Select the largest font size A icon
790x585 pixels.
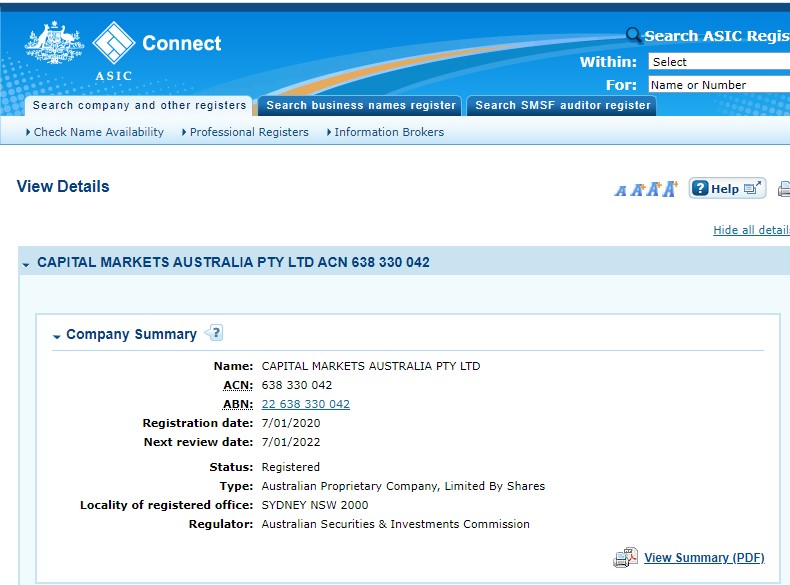[671, 189]
